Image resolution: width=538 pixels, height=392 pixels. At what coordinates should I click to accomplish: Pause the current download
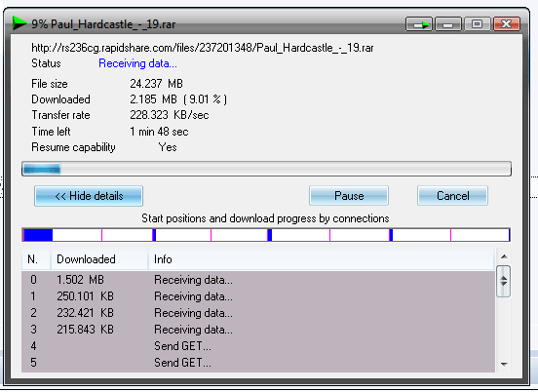pos(349,196)
